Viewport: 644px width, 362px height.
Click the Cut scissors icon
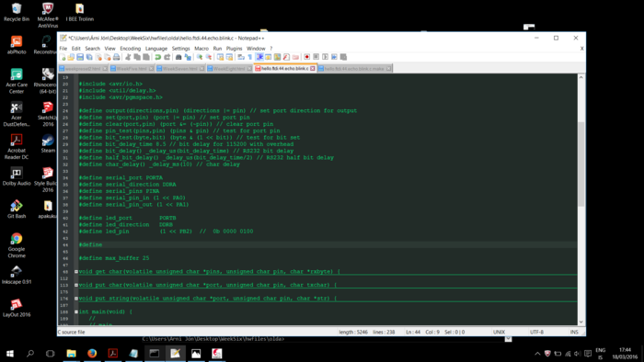[128, 57]
